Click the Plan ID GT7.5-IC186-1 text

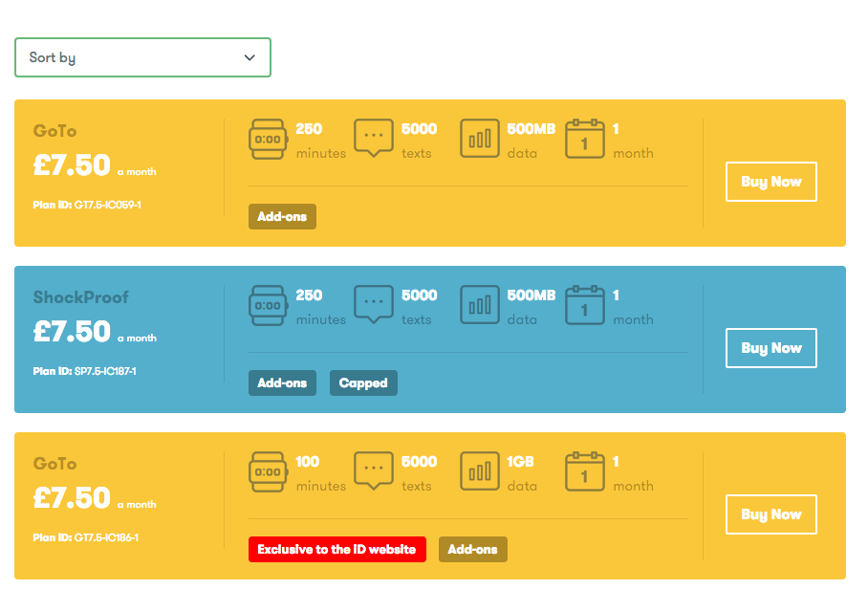pos(86,537)
